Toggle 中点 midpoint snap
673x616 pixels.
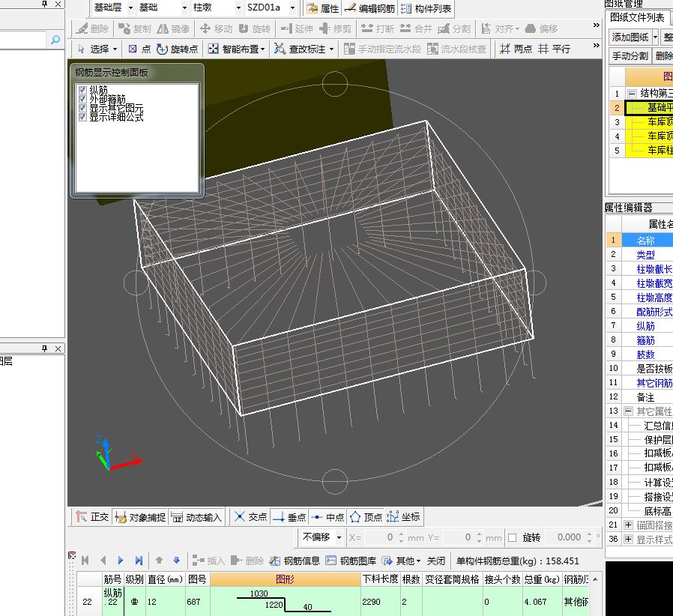pyautogui.click(x=328, y=517)
